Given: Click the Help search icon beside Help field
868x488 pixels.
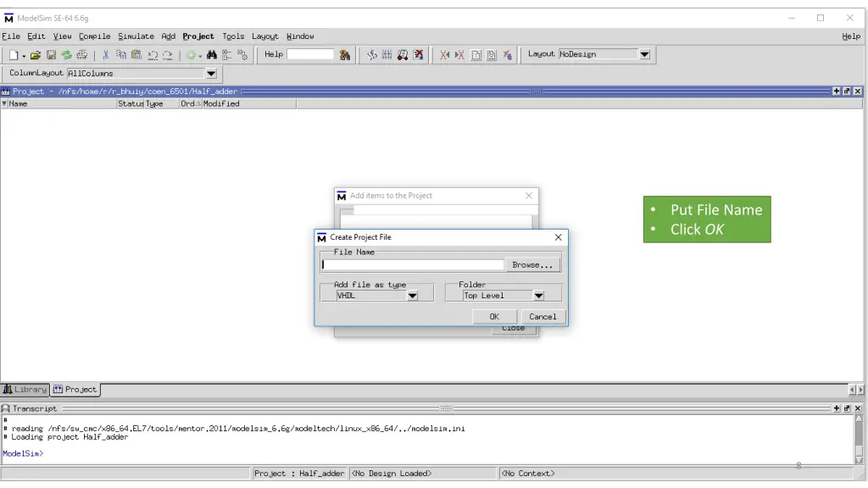Looking at the screenshot, I should point(345,55).
